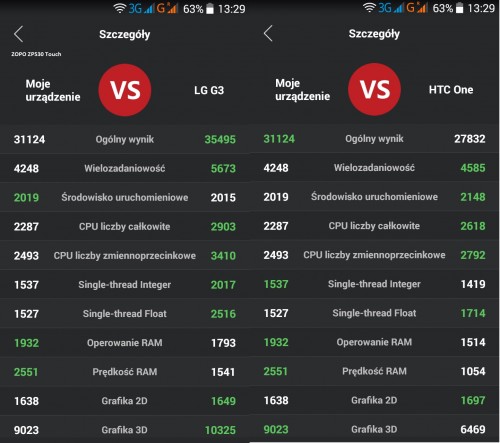Select the LG G3 device name
This screenshot has height=443, width=500.
point(209,90)
